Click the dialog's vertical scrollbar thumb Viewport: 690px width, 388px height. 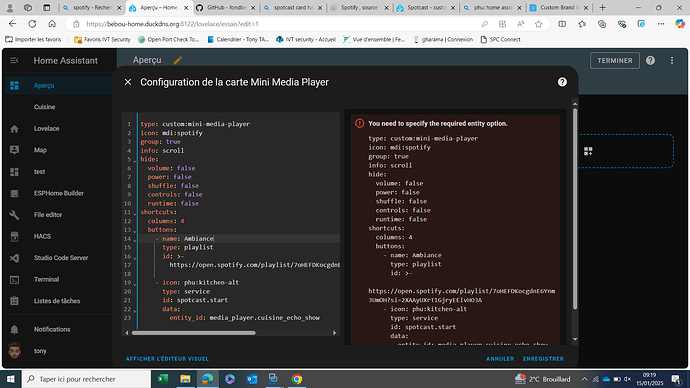(x=575, y=208)
